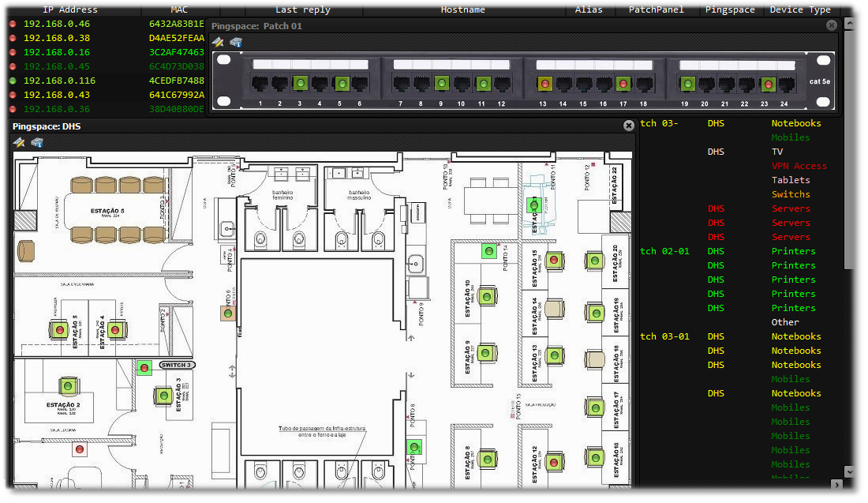The image size is (868, 503).
Task: Select the green device marker at Estação 19
Action: pos(596,313)
